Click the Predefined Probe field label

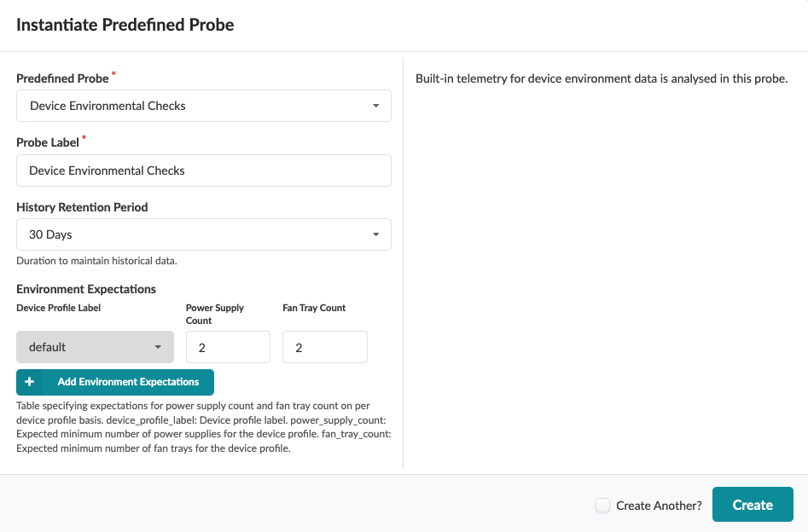(x=62, y=78)
